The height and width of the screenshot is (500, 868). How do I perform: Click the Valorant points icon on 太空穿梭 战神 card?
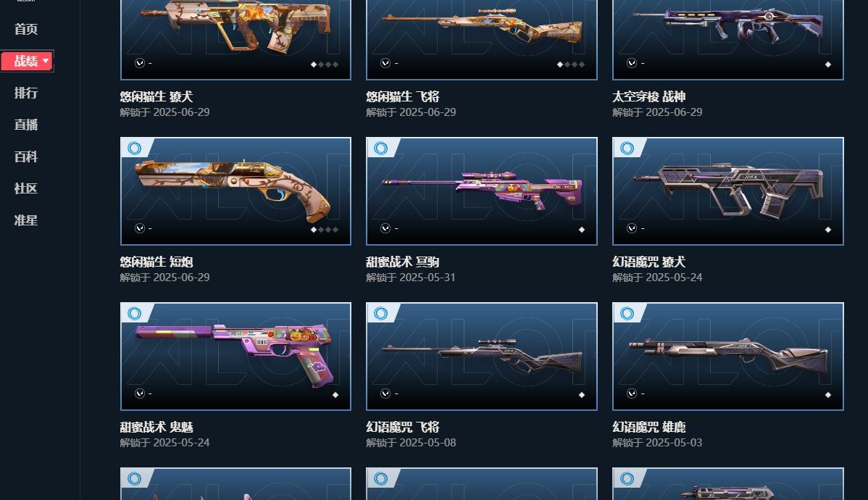click(632, 63)
